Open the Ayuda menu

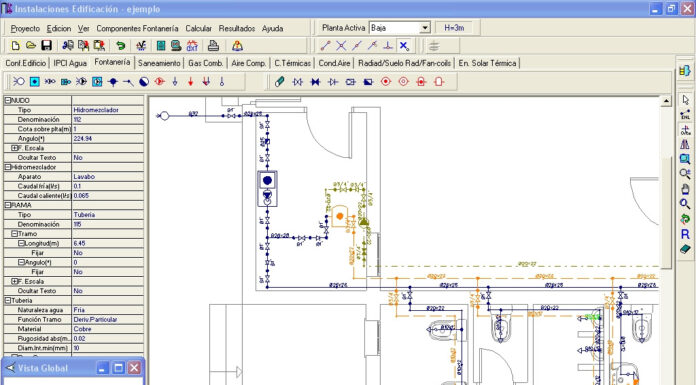(273, 28)
